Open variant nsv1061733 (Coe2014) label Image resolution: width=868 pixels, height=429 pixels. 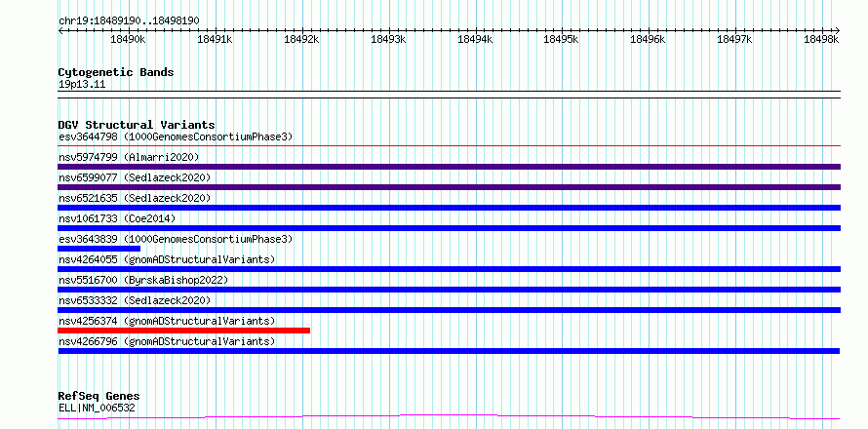pos(117,218)
